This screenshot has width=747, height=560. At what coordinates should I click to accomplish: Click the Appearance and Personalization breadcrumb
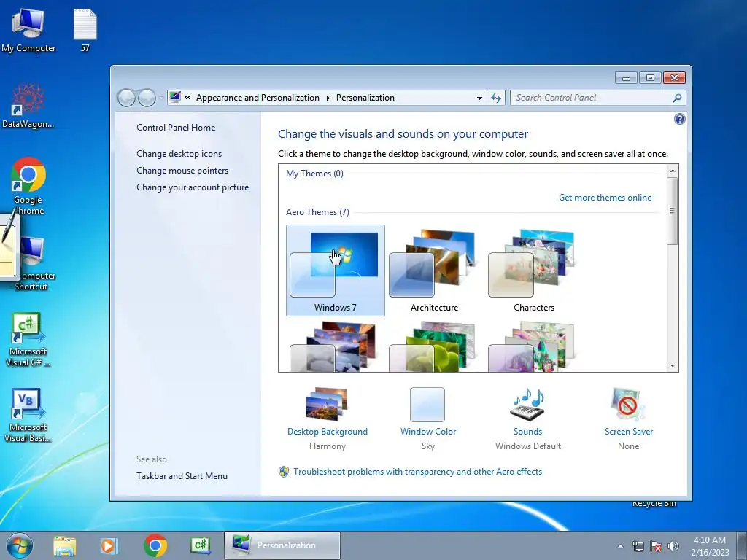click(258, 98)
